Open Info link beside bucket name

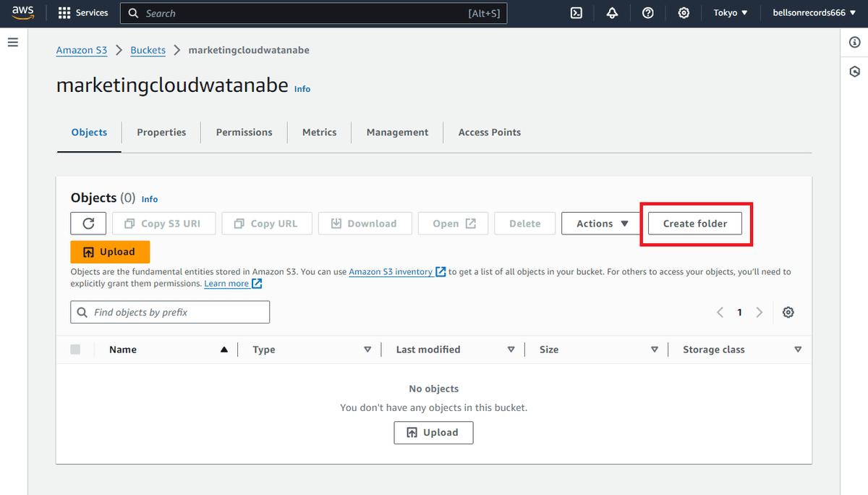coord(302,89)
